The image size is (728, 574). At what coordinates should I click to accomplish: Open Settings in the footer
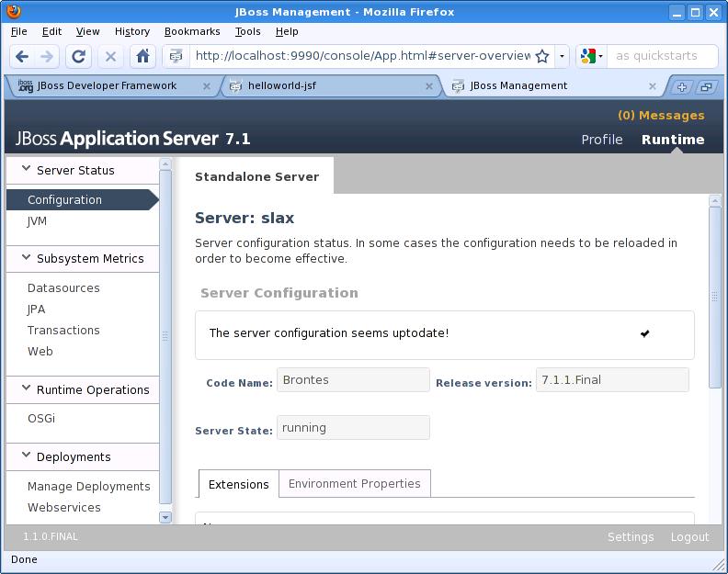tap(631, 537)
